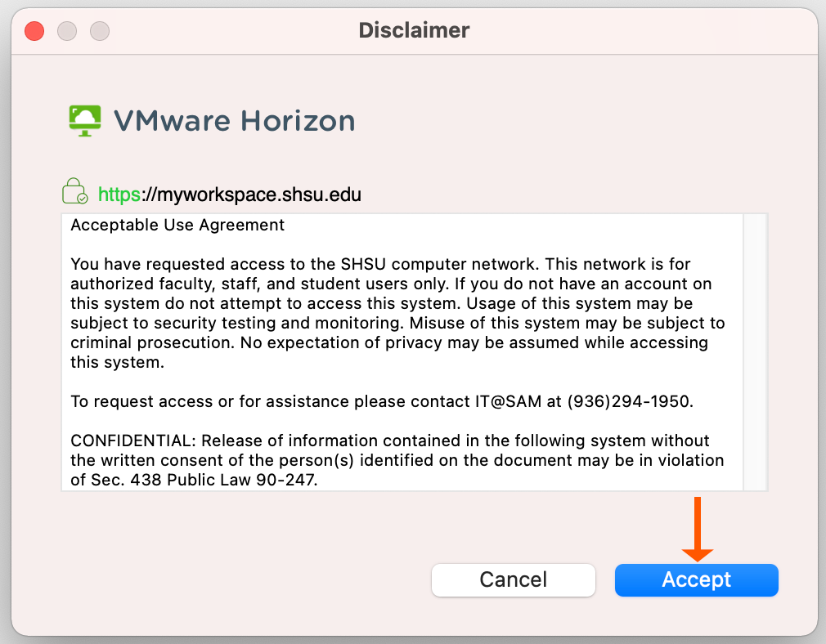Click the disabled minimize window button
This screenshot has width=826, height=644.
click(x=67, y=31)
